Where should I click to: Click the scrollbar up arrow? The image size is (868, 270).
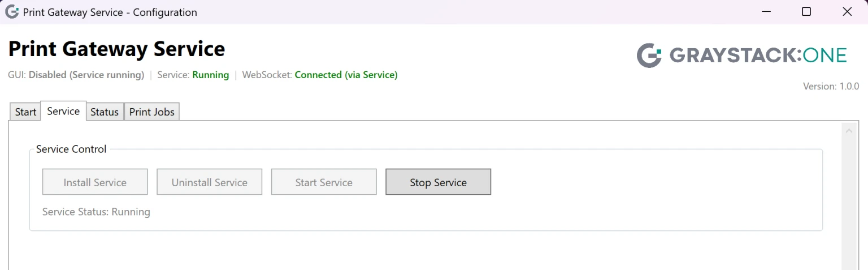[x=848, y=131]
